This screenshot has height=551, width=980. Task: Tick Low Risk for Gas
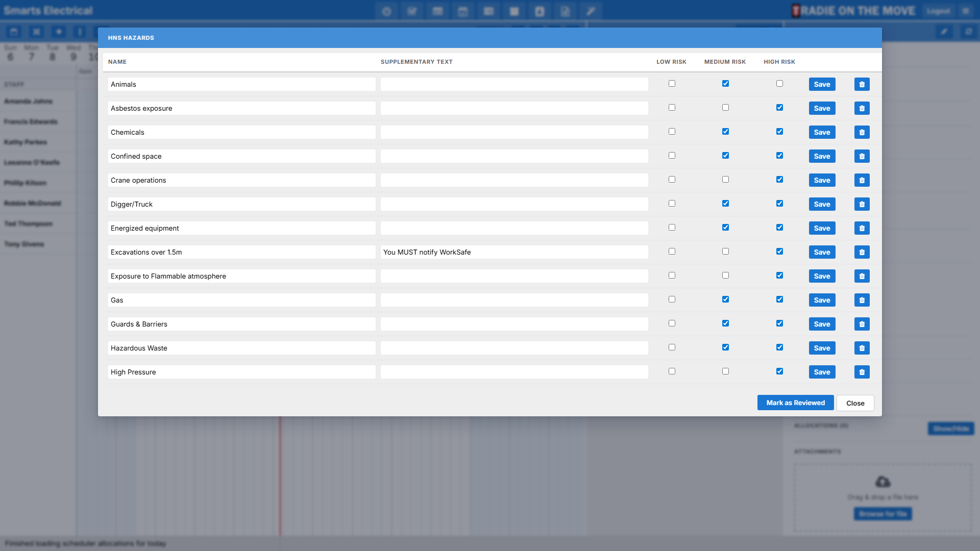click(672, 299)
